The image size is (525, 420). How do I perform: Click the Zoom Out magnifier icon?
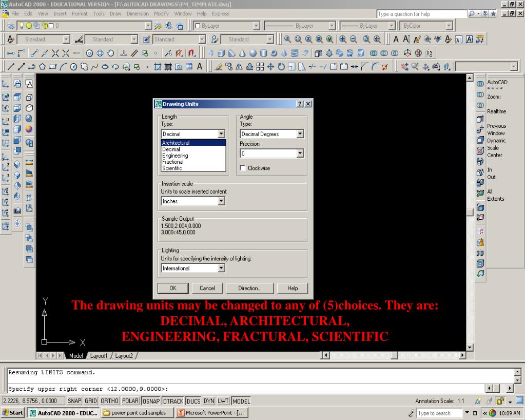[353, 39]
